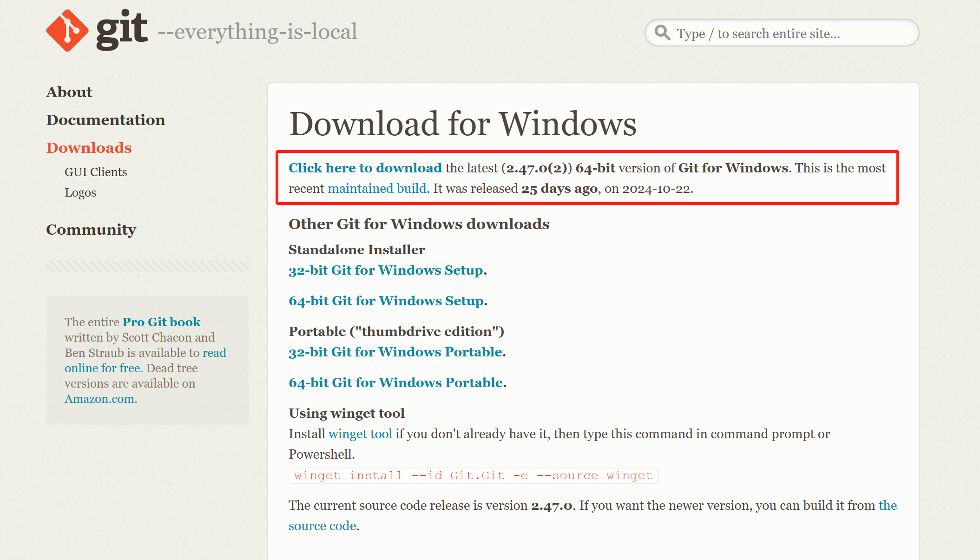Go to the Community section
The image size is (980, 560).
91,230
